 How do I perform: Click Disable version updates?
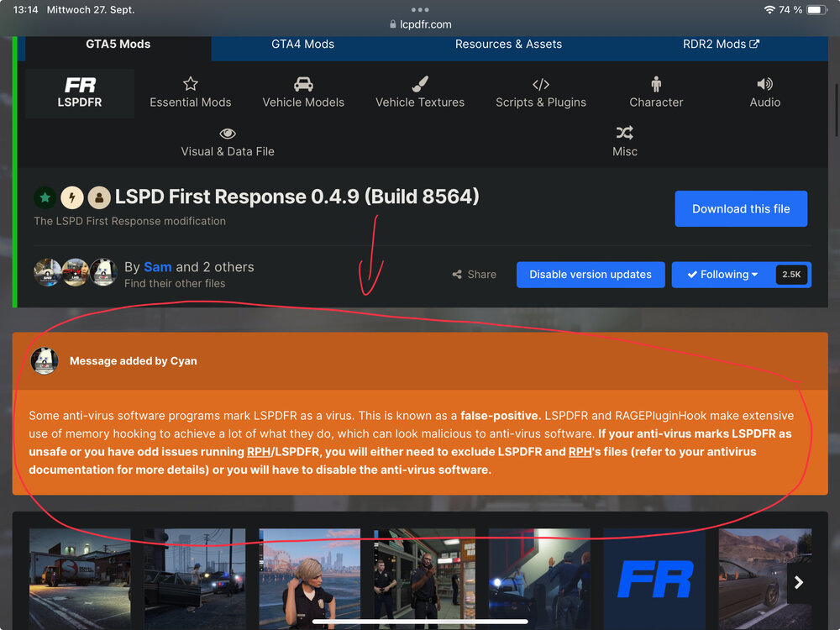pos(591,275)
